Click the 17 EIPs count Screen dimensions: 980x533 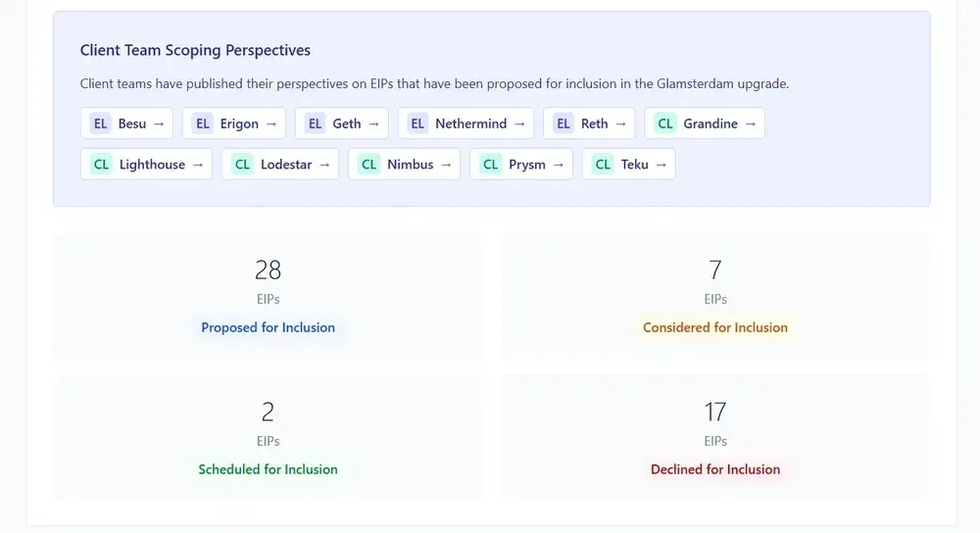(x=715, y=412)
